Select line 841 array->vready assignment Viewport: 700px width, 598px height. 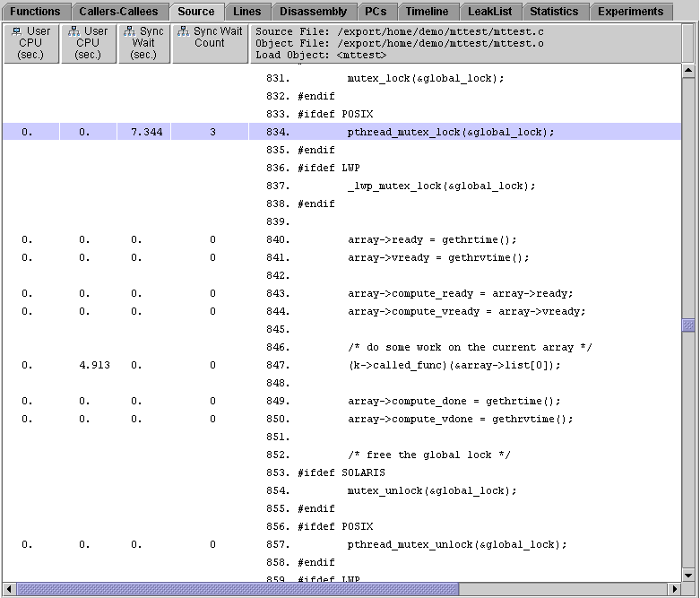tap(438, 257)
